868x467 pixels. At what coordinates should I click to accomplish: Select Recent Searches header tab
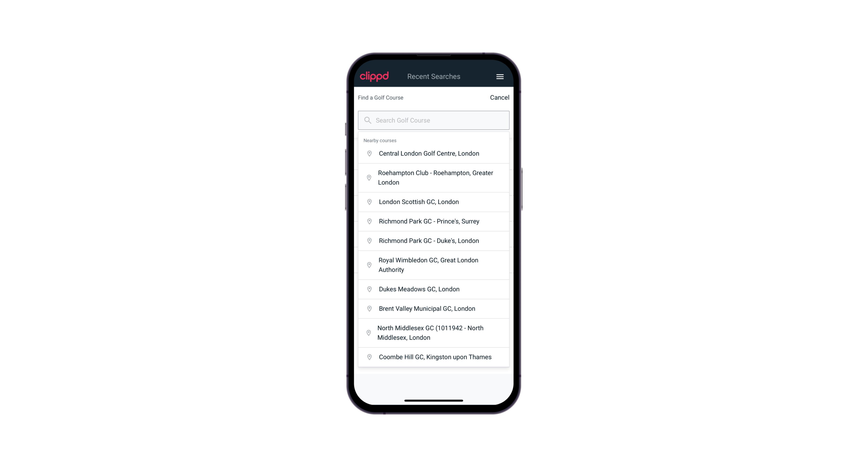(434, 76)
